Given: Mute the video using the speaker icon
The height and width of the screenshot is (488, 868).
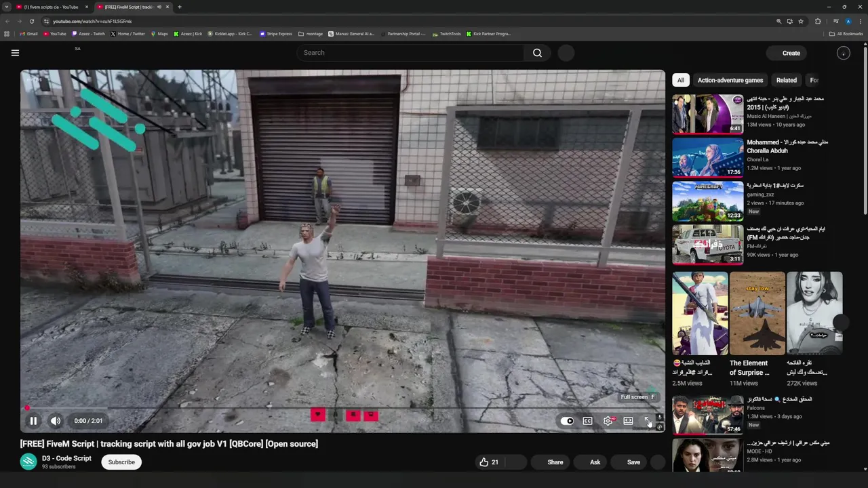Looking at the screenshot, I should 56,421.
